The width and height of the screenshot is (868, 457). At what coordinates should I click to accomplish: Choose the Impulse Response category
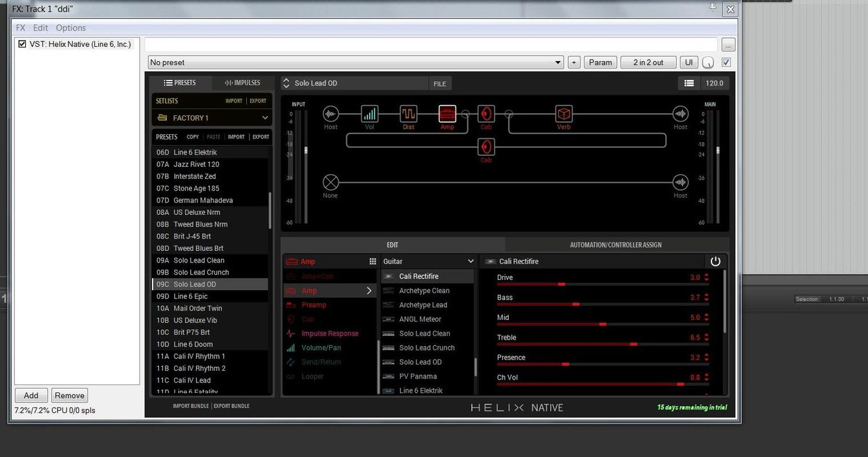click(x=330, y=334)
